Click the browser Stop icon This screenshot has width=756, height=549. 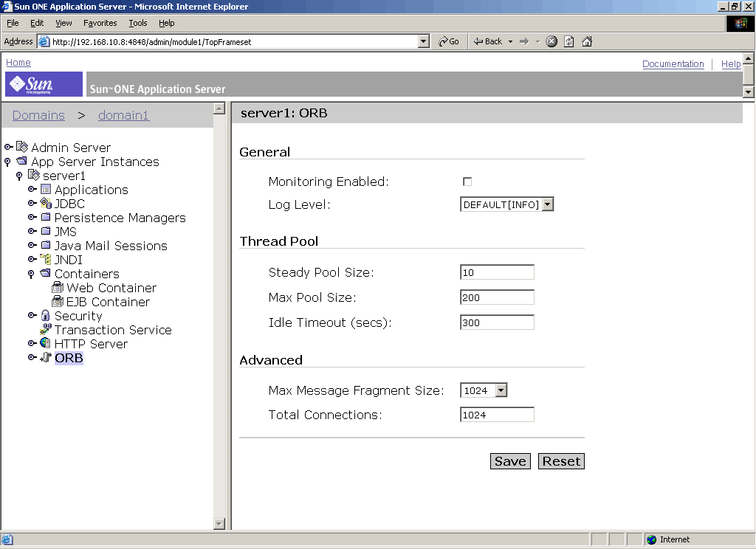(551, 41)
